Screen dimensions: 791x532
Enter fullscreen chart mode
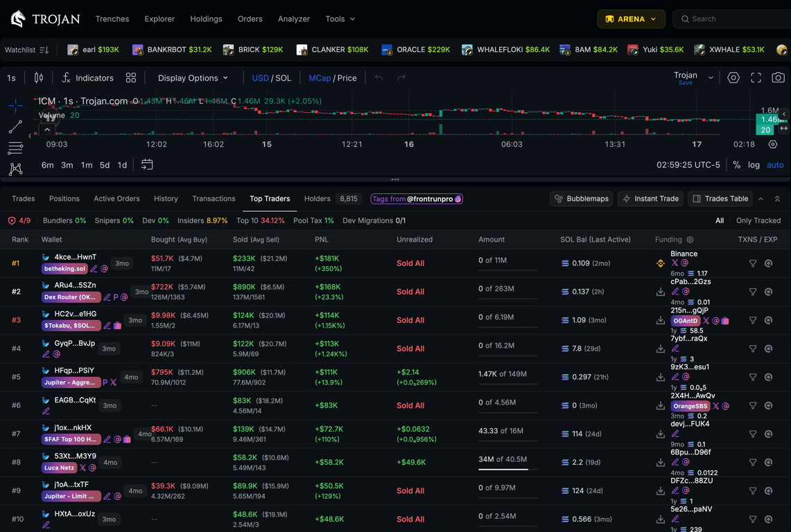(756, 78)
